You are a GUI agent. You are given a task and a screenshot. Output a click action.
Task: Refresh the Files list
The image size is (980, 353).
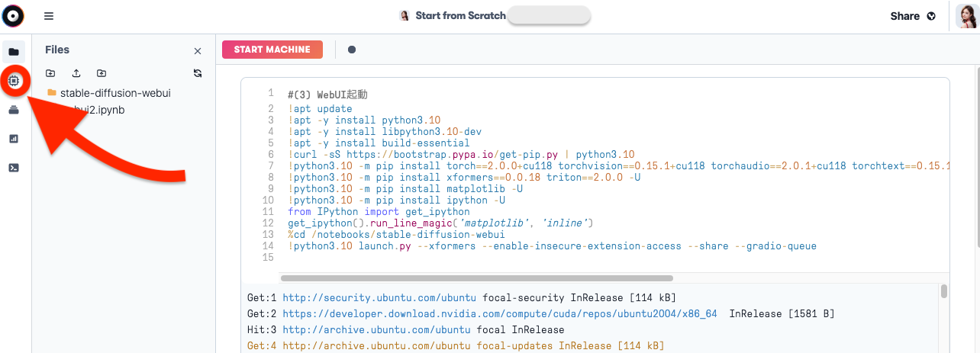(198, 73)
